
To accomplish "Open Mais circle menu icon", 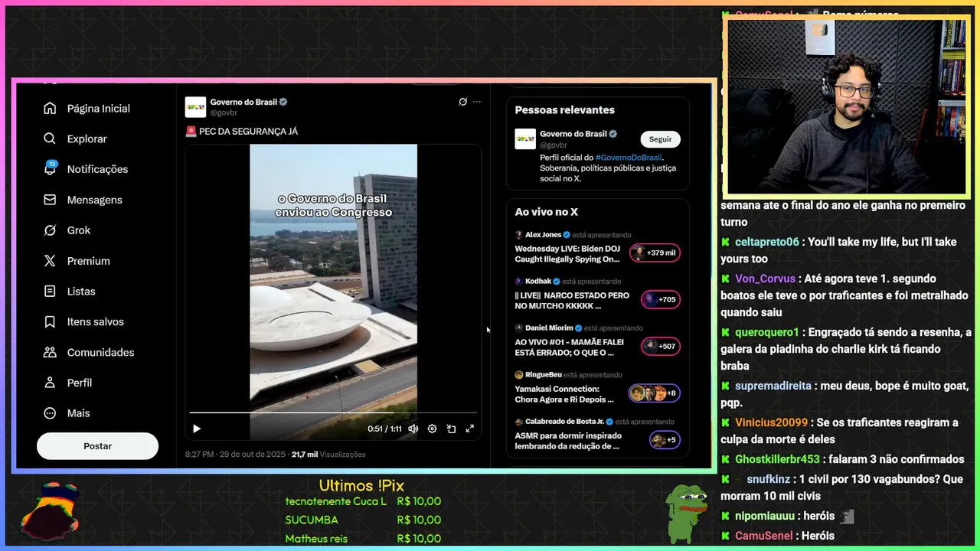I will [x=50, y=413].
